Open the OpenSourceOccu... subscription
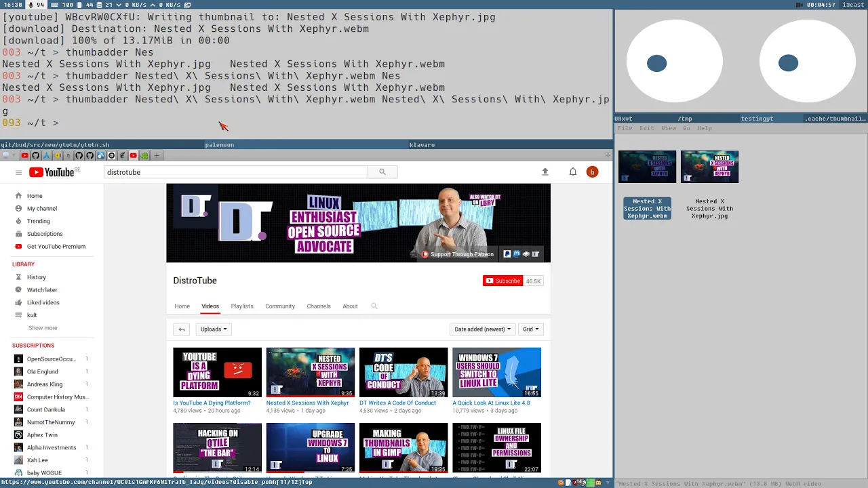Viewport: 868px width, 488px height. click(x=52, y=359)
